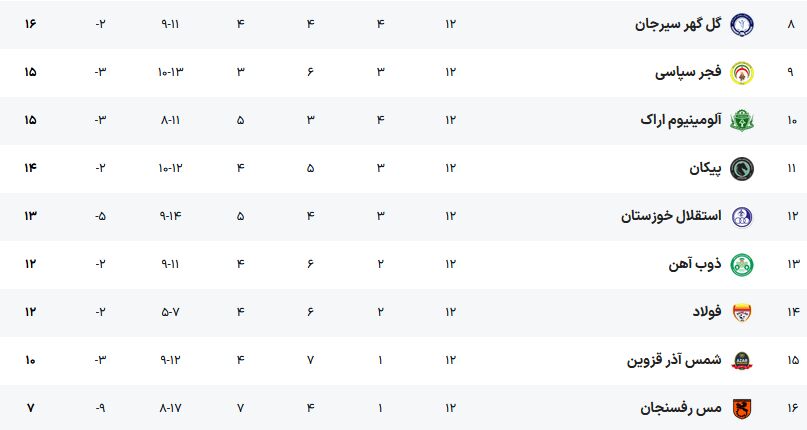
Task: Click the Gol Gohar Sirjan team logo
Action: pos(741,24)
